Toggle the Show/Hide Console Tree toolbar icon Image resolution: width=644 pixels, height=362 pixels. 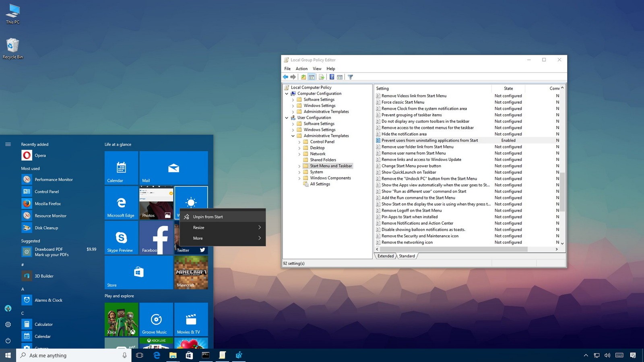(x=311, y=77)
